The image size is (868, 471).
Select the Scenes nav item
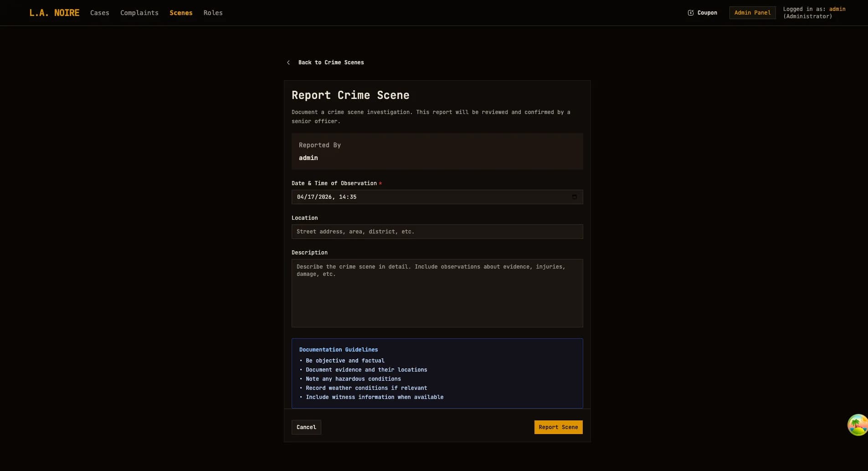point(181,13)
